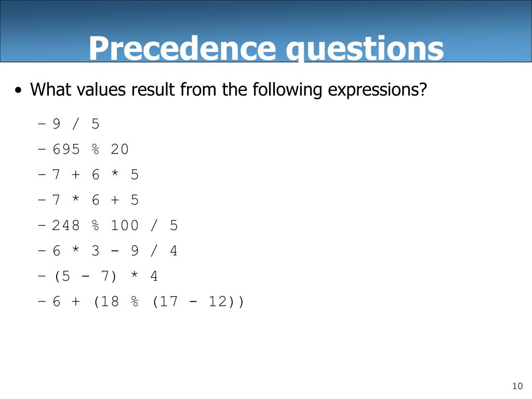This screenshot has width=532, height=399.
Task: Click the percent sign in 695 % 20
Action: (x=96, y=149)
